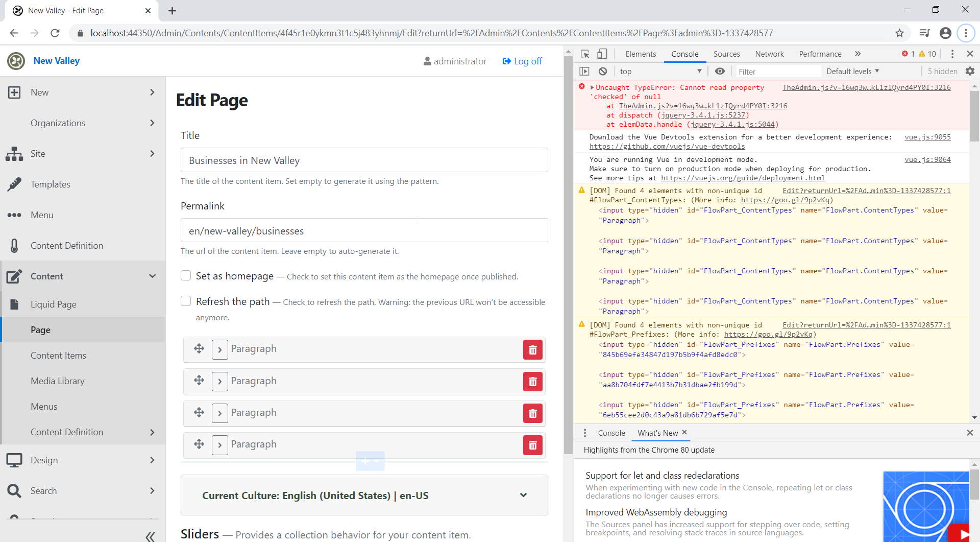Clear the DevTools console
Viewport: 980px width, 542px height.
[603, 71]
